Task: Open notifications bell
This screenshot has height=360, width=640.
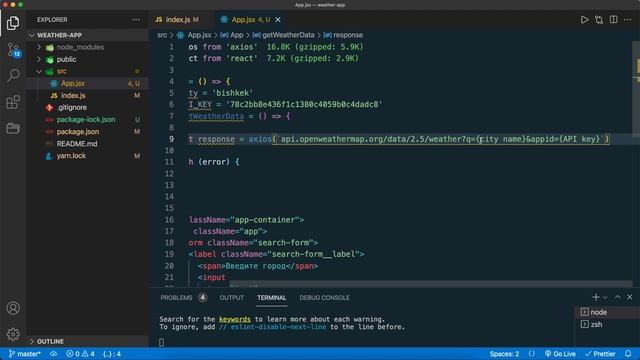Action: 628,354
